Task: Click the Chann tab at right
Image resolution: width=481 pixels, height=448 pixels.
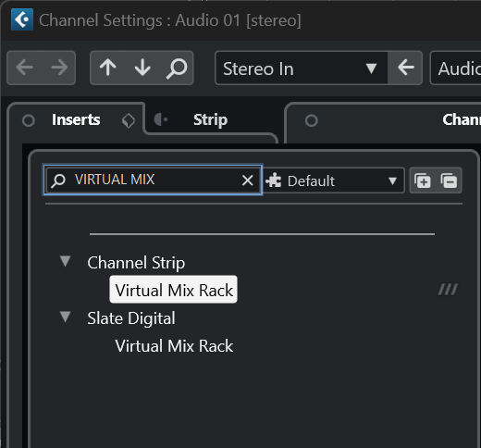Action: click(462, 119)
